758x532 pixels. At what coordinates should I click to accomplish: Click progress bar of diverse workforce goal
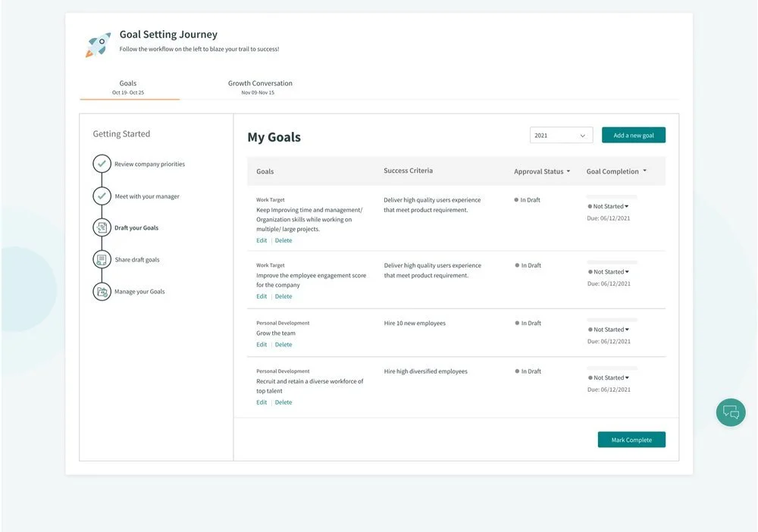pos(612,368)
